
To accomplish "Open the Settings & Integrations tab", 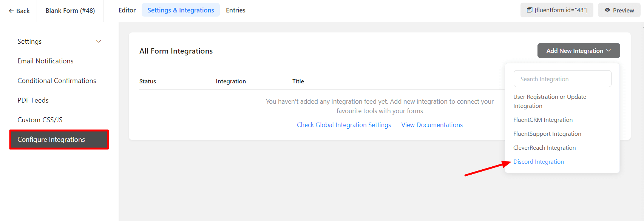I will click(x=181, y=10).
